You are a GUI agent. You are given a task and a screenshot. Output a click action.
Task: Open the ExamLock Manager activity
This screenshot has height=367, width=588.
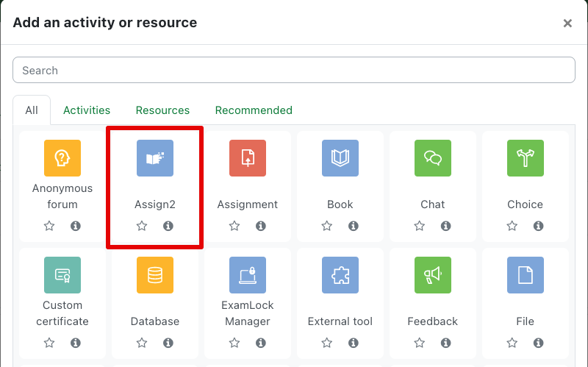[x=248, y=275]
